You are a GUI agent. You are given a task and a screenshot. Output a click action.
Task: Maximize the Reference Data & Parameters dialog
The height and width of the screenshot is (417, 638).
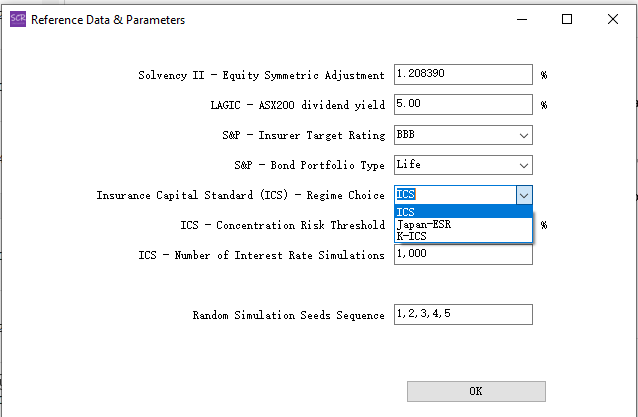567,19
